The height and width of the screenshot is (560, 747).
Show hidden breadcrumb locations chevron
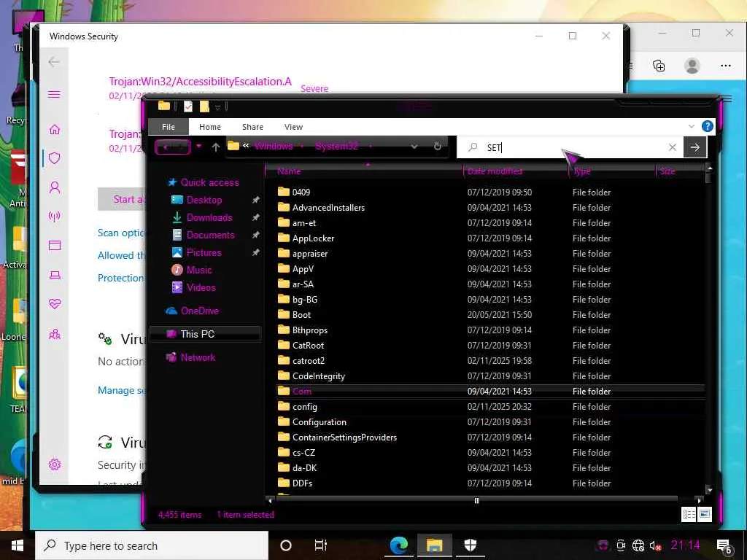pos(246,146)
